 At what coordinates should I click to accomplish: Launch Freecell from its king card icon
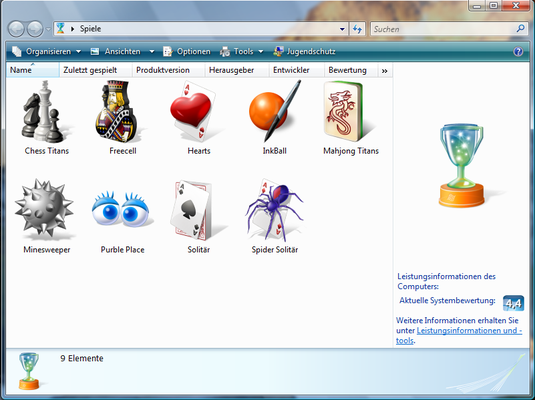[x=118, y=111]
